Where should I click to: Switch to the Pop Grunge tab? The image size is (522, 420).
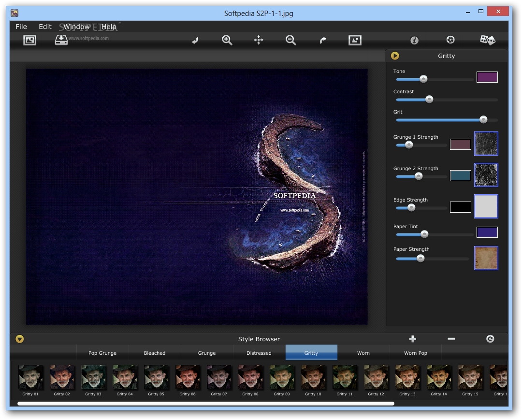(x=102, y=353)
